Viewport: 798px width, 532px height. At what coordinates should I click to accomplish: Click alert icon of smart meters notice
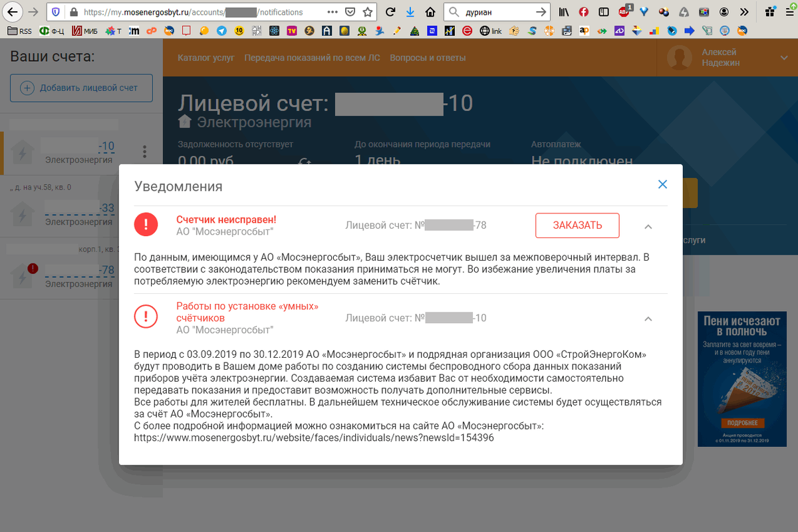point(146,317)
